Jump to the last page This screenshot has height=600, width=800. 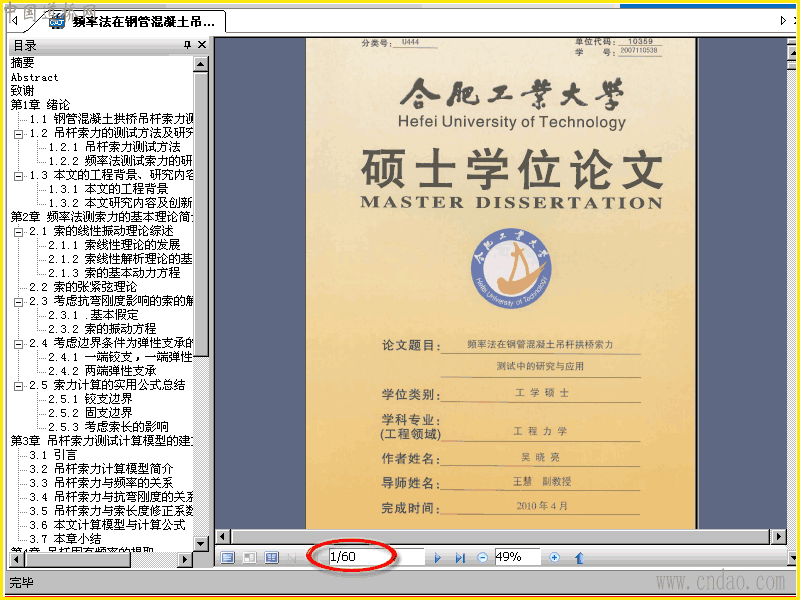460,558
